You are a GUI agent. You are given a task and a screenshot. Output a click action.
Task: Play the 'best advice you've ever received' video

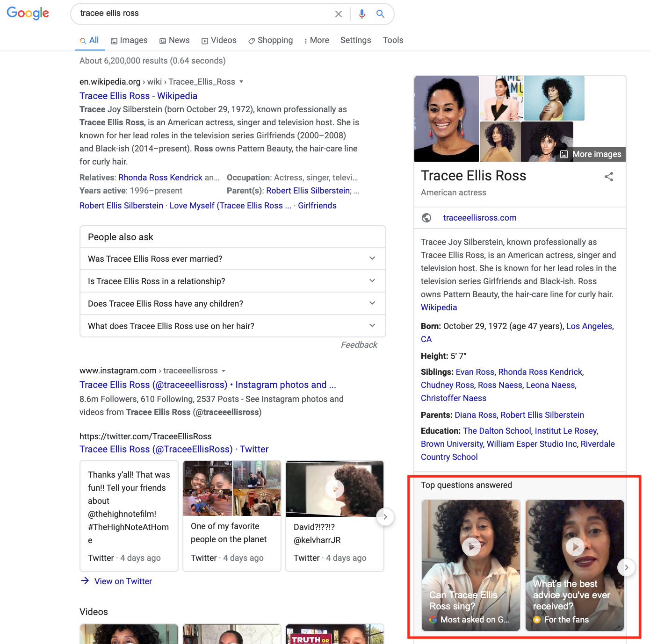coord(575,546)
